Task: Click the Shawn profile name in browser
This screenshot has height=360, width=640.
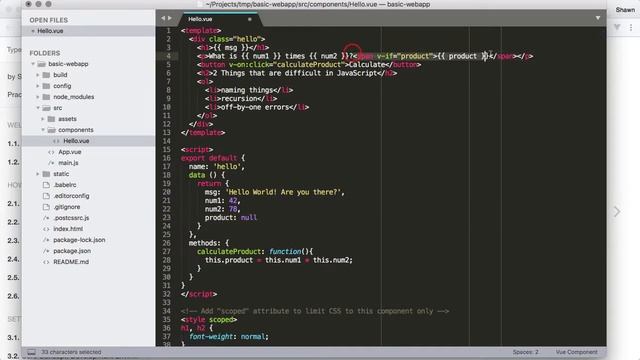Action: pyautogui.click(x=625, y=9)
